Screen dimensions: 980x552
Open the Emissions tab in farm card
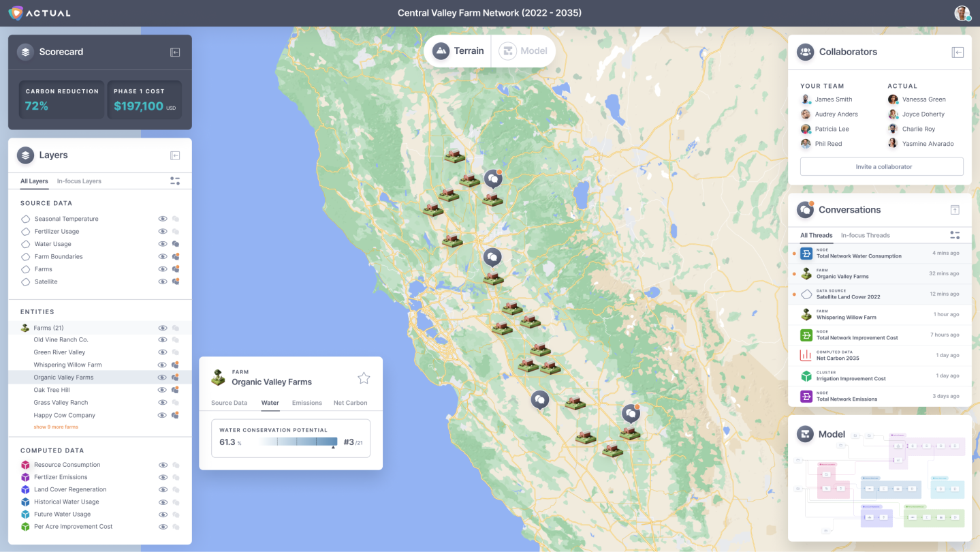click(x=306, y=403)
